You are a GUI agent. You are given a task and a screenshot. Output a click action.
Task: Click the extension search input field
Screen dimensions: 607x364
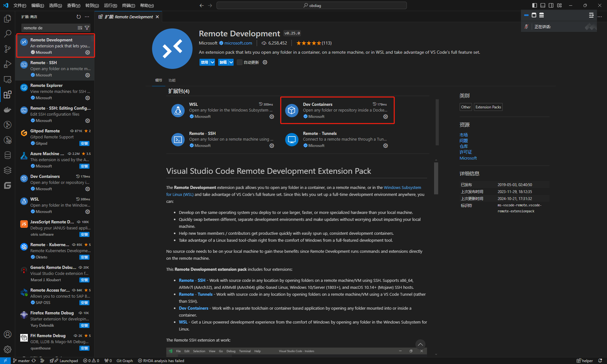click(47, 28)
